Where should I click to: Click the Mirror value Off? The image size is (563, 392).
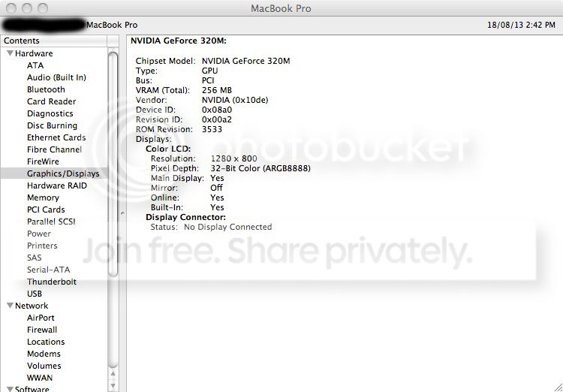[216, 188]
